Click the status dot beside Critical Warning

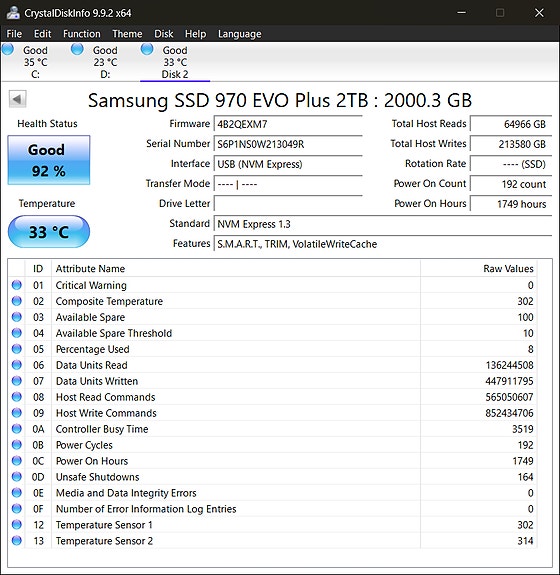[x=17, y=285]
